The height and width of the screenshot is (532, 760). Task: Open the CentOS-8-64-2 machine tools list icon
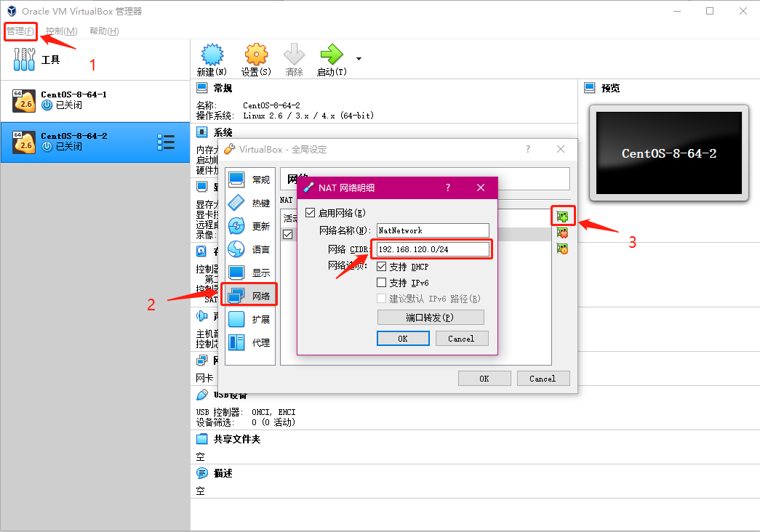coord(166,142)
